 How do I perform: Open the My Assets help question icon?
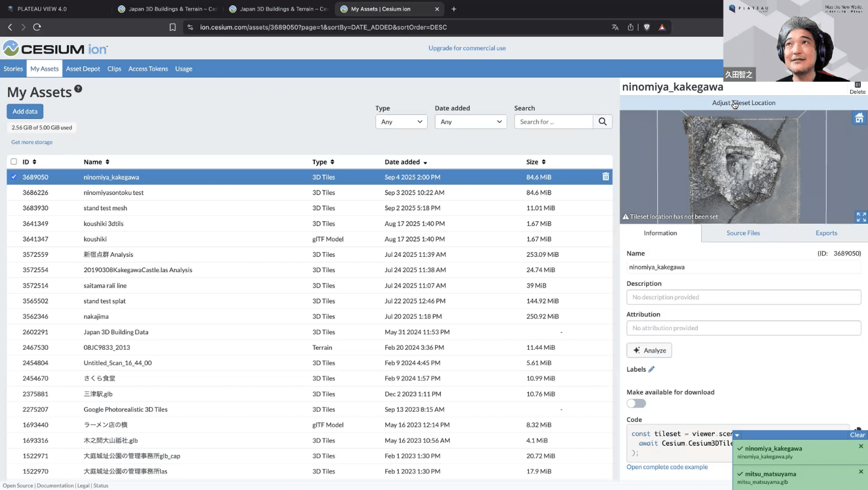coord(78,89)
